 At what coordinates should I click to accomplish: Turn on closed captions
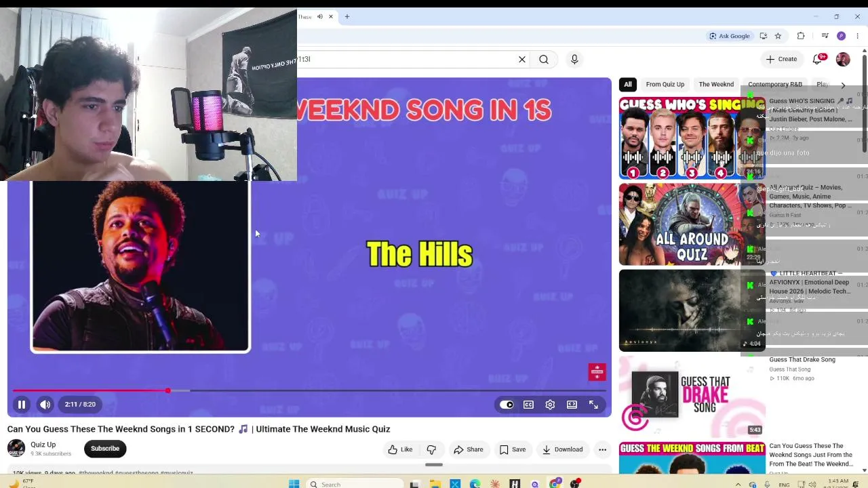point(528,405)
